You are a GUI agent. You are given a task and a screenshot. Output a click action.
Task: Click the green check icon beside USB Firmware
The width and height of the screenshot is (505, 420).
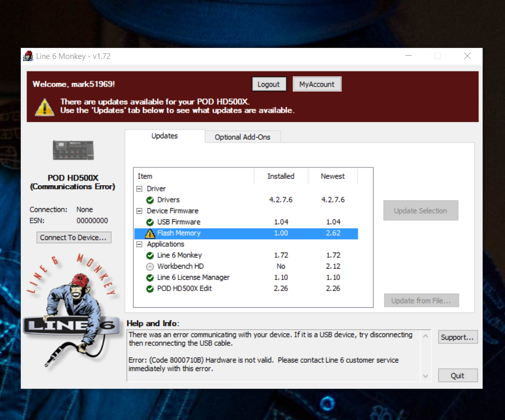point(150,222)
